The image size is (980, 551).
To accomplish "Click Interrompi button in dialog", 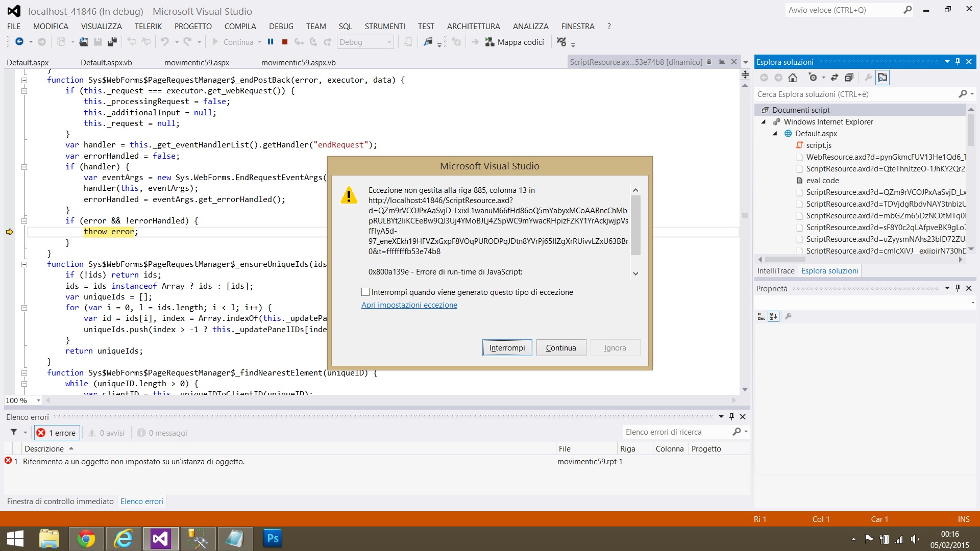I will coord(507,347).
